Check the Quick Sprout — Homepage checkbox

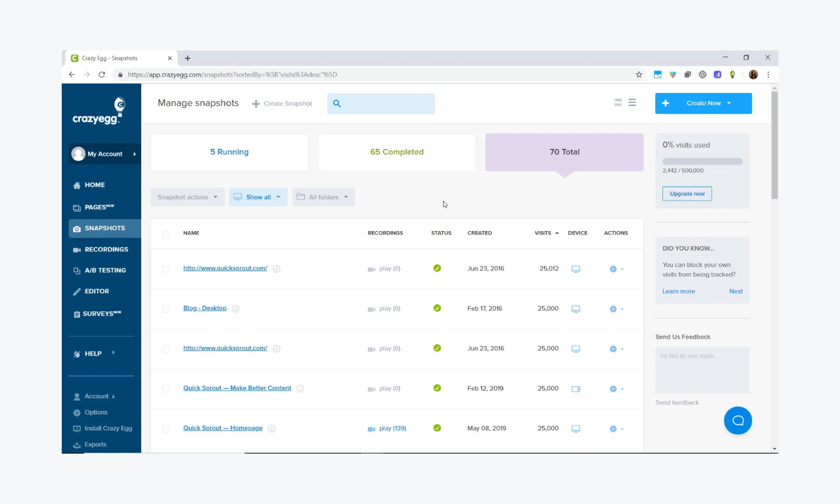166,429
